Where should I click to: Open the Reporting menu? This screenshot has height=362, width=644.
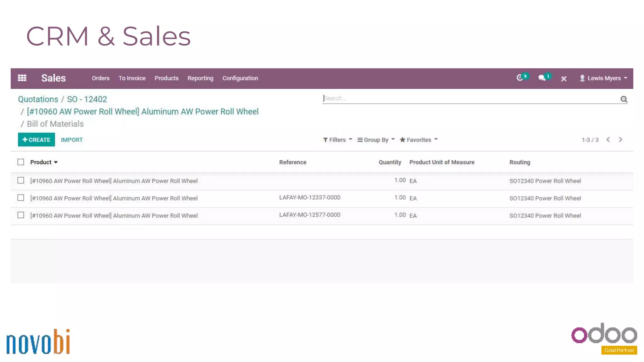click(200, 78)
